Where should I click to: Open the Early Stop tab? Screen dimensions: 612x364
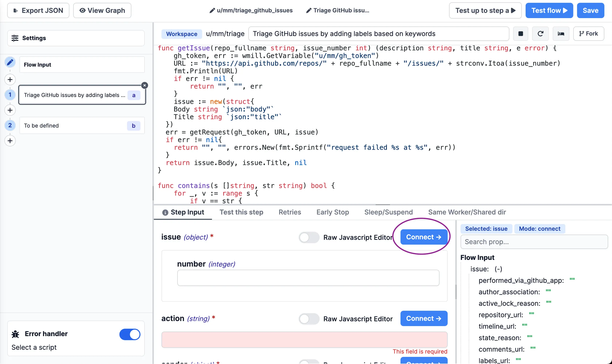[332, 212]
